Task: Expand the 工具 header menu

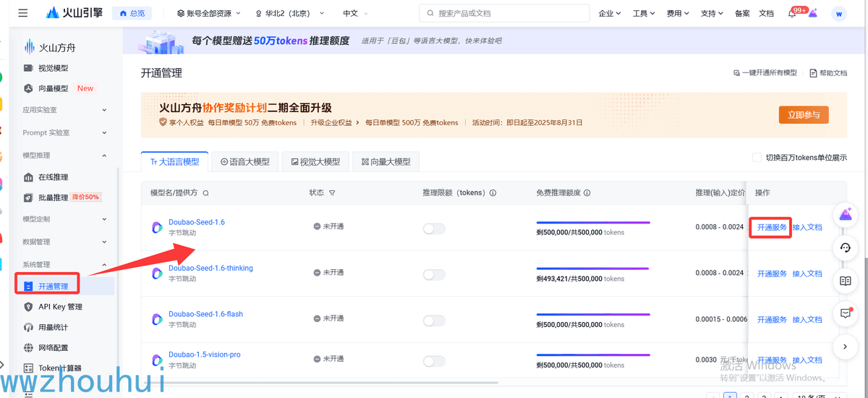Action: tap(644, 14)
